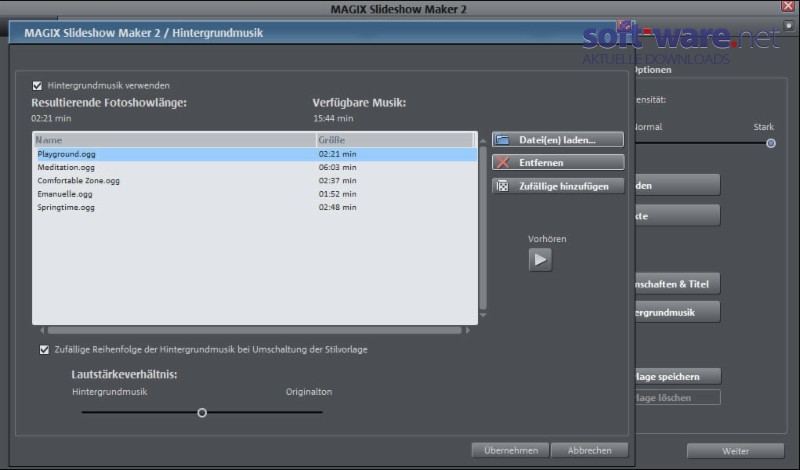Viewport: 800px width, 470px height.
Task: Click horizontal scrollbar right arrow
Action: pos(467,330)
